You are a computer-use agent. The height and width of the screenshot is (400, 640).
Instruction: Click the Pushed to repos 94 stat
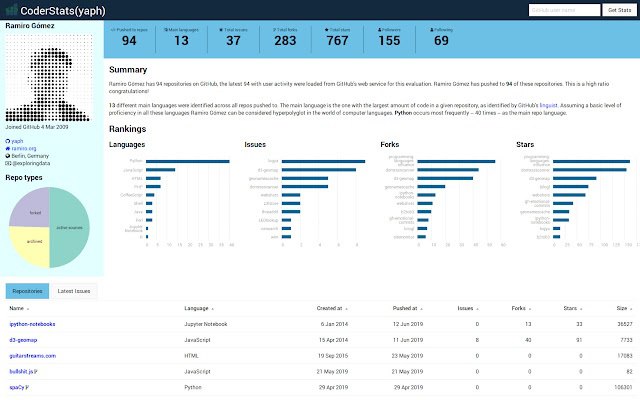coord(129,38)
